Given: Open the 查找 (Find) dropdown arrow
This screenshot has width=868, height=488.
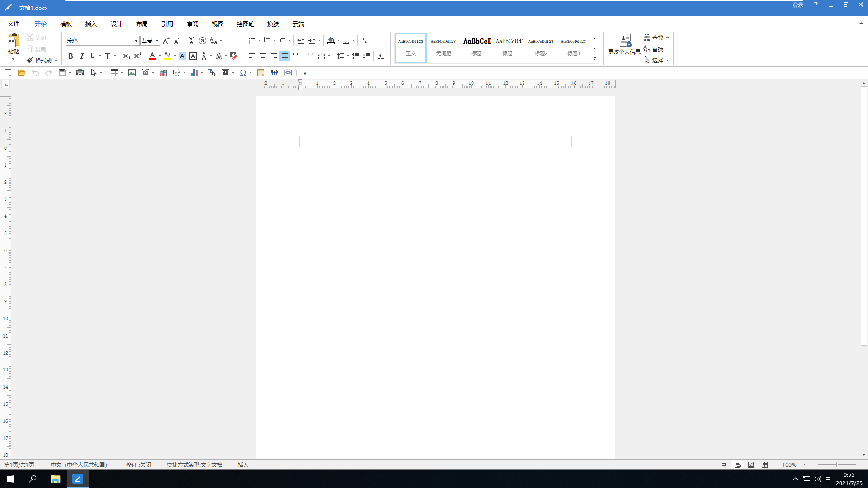Looking at the screenshot, I should click(x=667, y=38).
